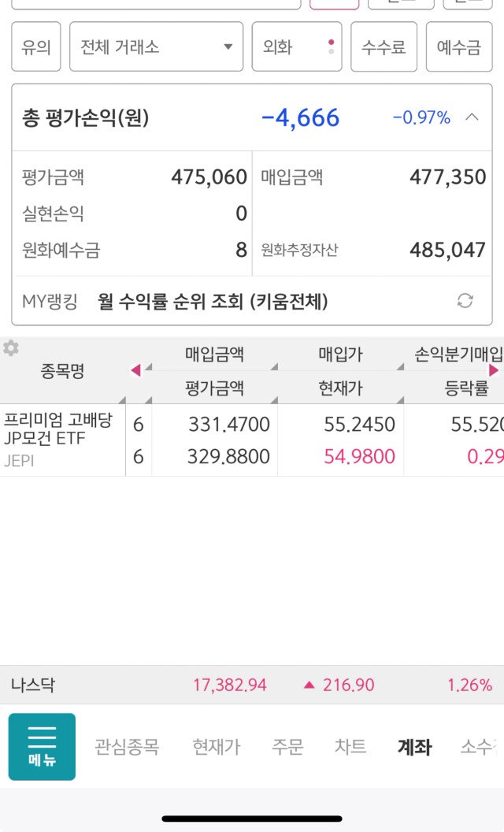This screenshot has height=832, width=504.
Task: Tap the refresh icon in MY랭킹 row
Action: [465, 301]
